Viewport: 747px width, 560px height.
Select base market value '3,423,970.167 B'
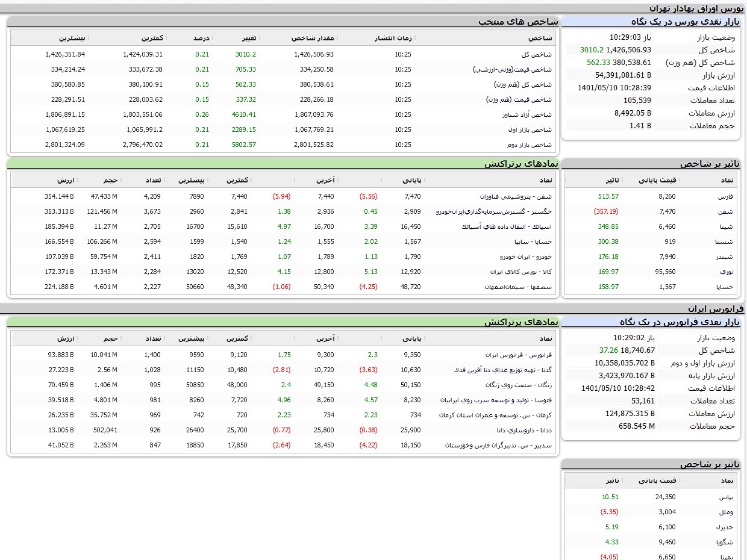tap(627, 376)
